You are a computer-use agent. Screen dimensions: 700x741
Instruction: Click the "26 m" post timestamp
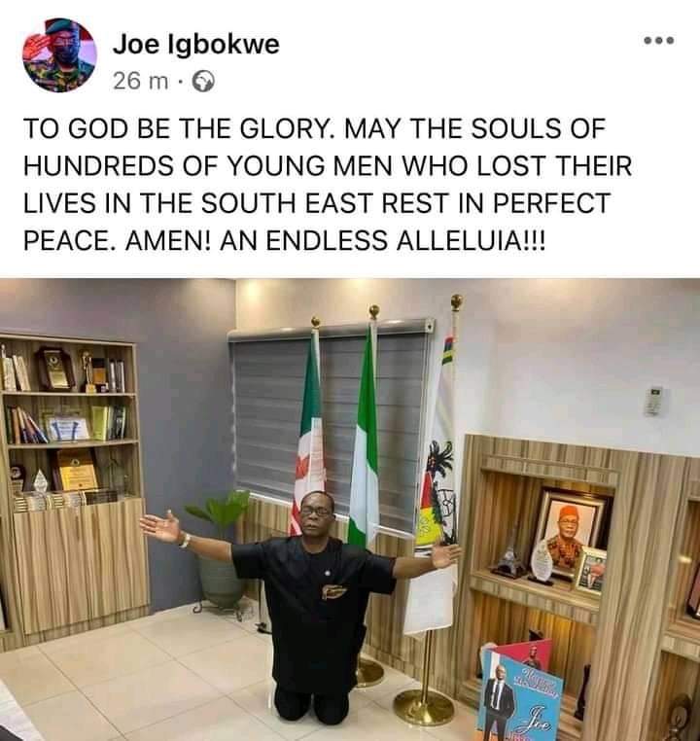tap(140, 82)
